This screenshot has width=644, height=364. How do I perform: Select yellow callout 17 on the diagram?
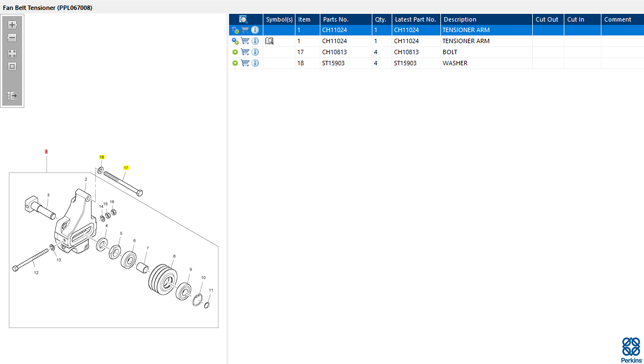tap(126, 168)
